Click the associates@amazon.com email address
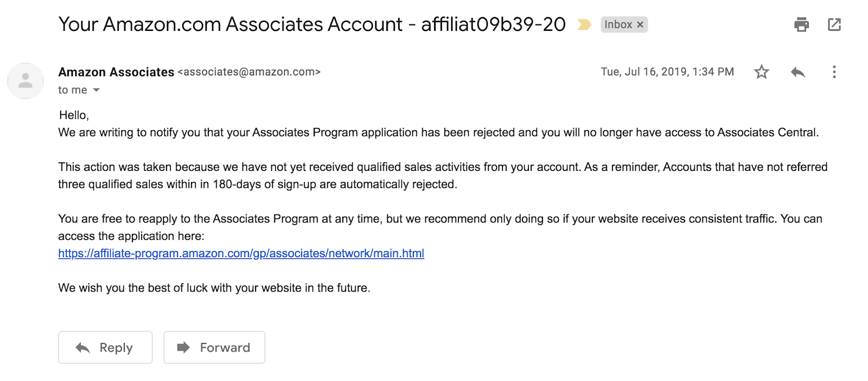868x381 pixels. pyautogui.click(x=249, y=72)
